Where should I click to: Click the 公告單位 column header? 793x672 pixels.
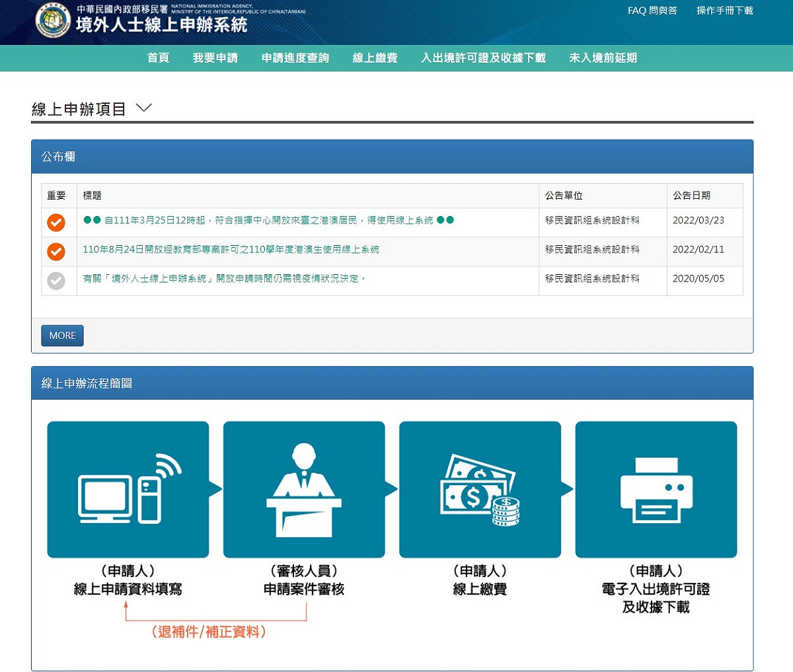[x=564, y=196]
